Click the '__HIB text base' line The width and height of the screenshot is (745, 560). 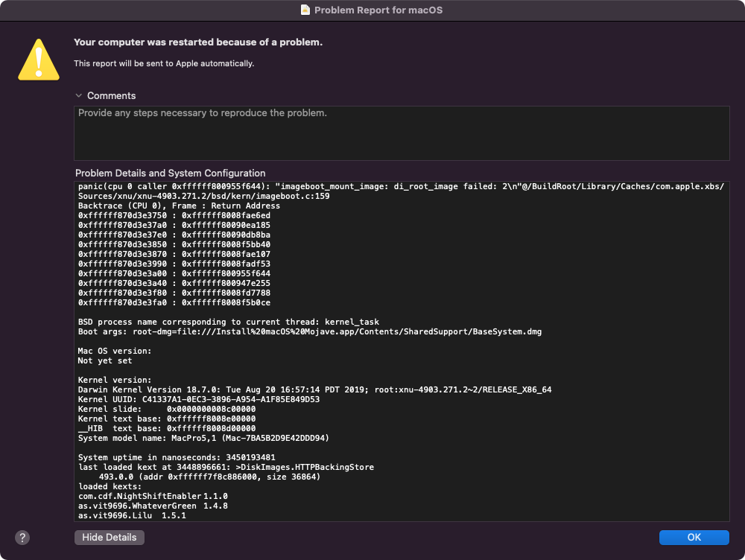(167, 428)
